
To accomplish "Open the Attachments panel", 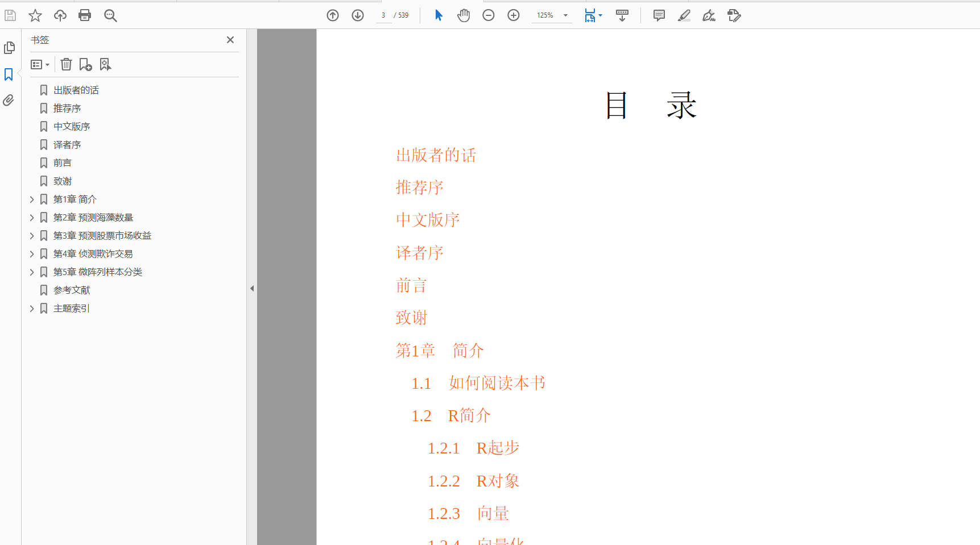I will [9, 100].
